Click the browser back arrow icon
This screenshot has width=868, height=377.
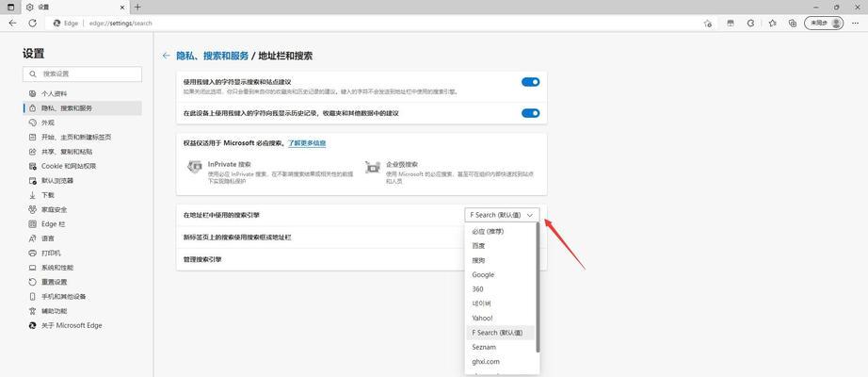point(13,24)
